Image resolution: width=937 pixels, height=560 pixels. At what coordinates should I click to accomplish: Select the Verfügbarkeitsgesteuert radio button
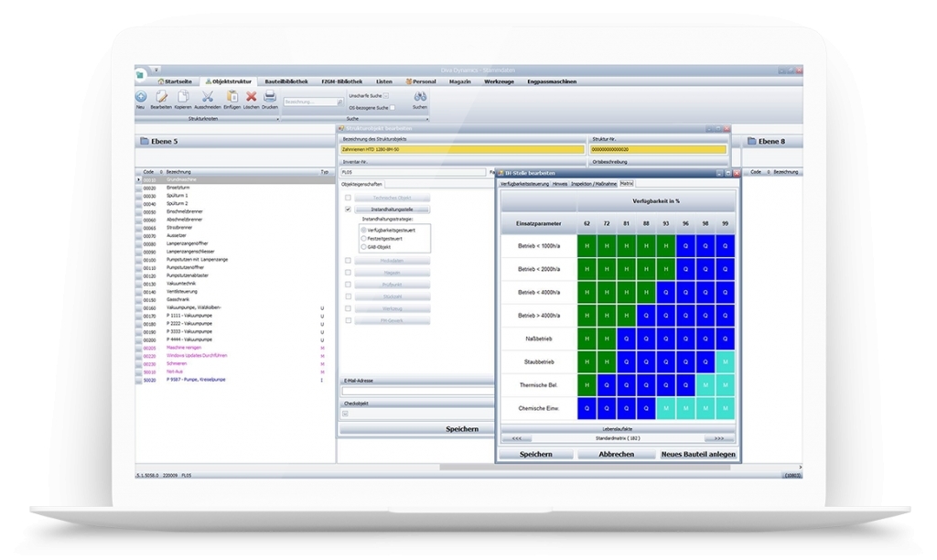(x=363, y=230)
